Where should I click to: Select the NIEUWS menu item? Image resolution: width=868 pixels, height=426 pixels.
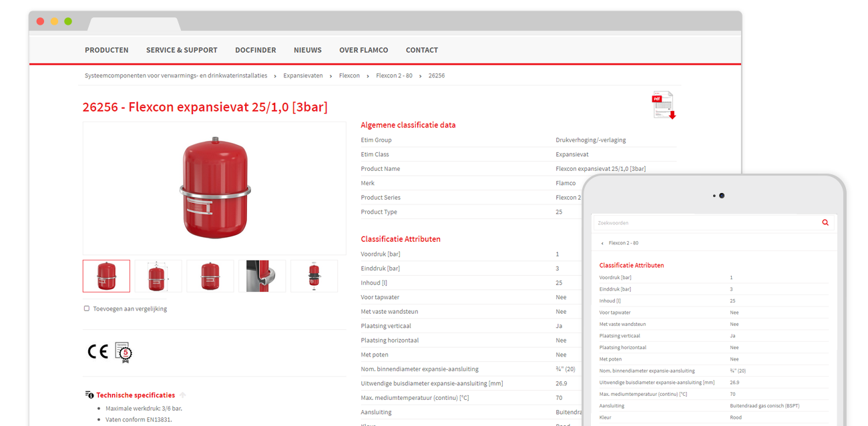[x=308, y=49]
